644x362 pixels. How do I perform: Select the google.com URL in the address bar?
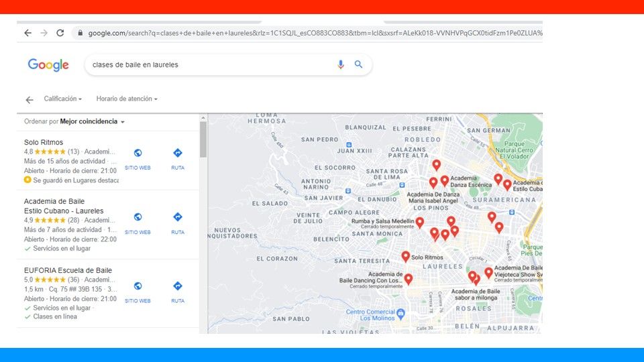tap(315, 33)
